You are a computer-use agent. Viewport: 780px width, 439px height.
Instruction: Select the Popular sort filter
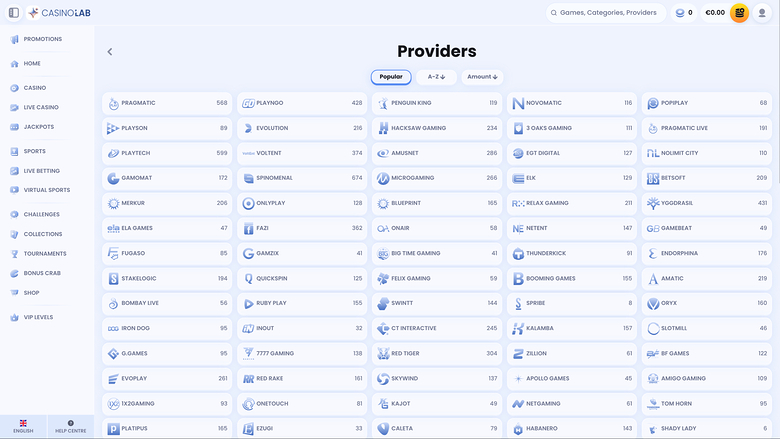pos(391,77)
